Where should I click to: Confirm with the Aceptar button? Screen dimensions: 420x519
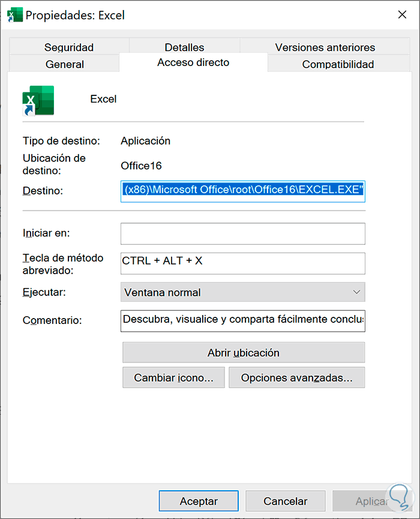(x=199, y=501)
